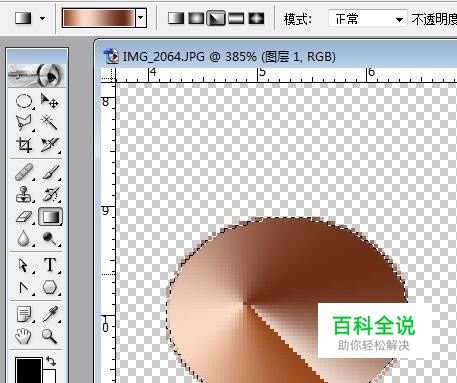This screenshot has width=457, height=383.
Task: Select the Hand tool
Action: [x=24, y=336]
